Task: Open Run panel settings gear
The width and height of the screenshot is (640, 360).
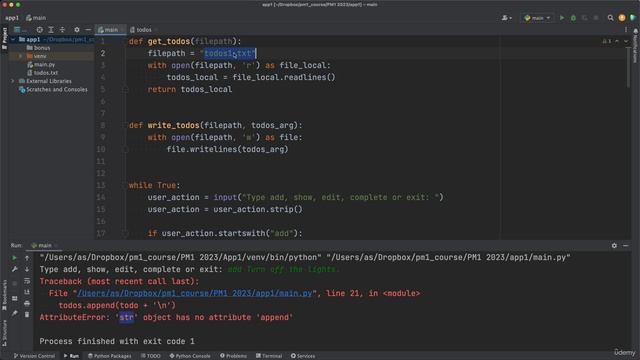Action: [614, 246]
